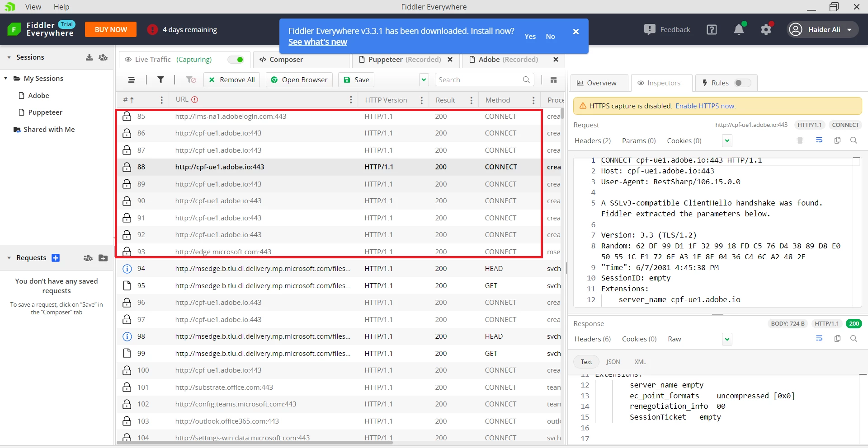Viewport: 868px width, 448px height.
Task: Click Open Browser button
Action: click(x=299, y=80)
